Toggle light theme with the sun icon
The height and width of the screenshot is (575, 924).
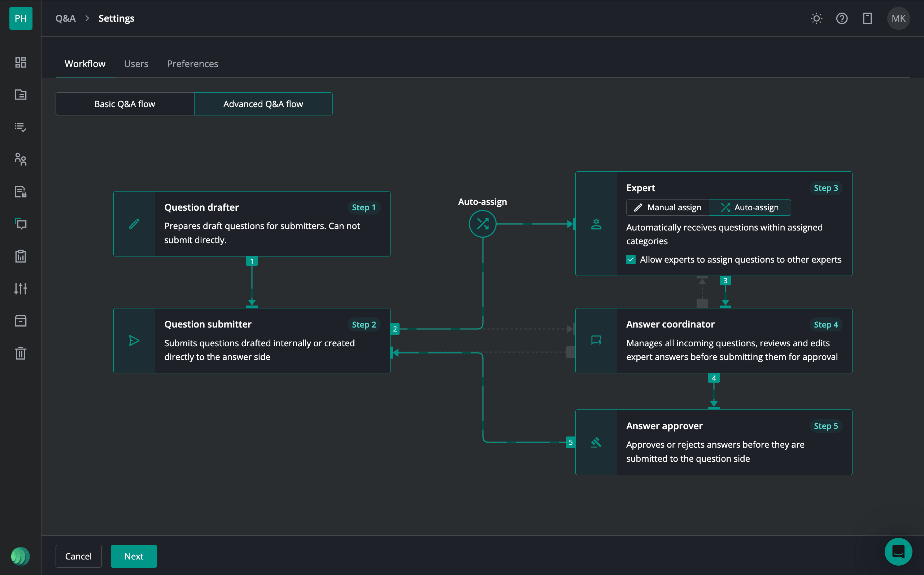816,18
